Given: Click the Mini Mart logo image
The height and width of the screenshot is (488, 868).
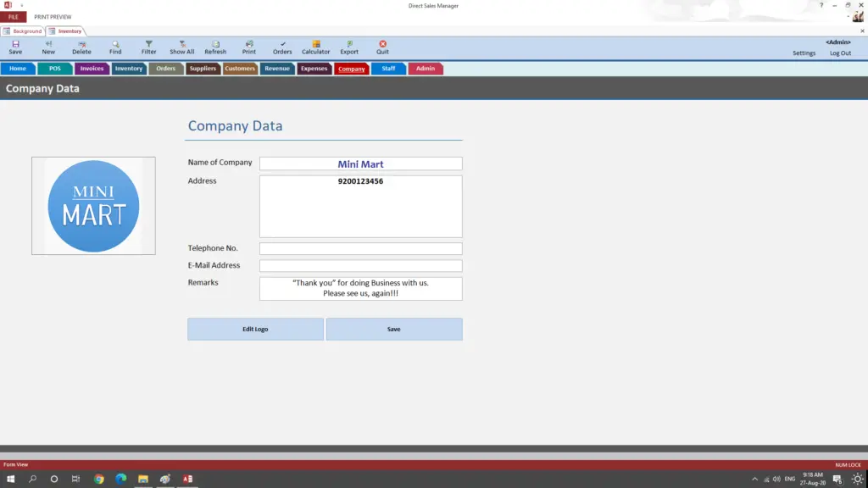Looking at the screenshot, I should click(93, 205).
